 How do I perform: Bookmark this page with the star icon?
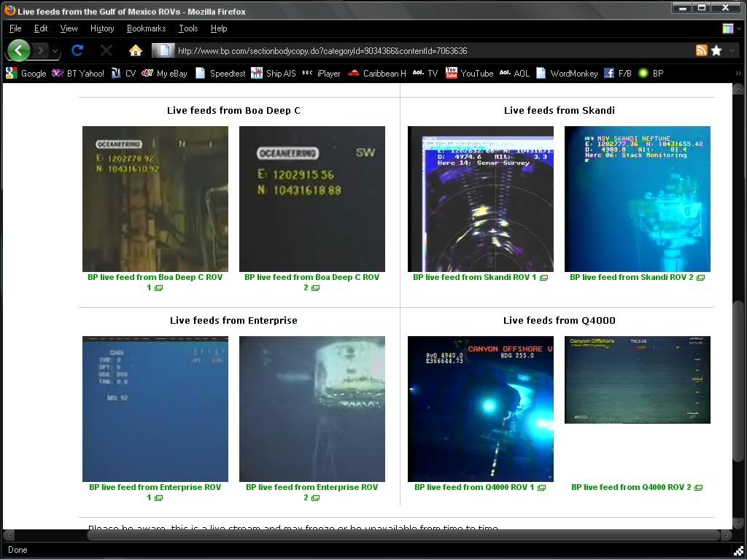click(716, 50)
